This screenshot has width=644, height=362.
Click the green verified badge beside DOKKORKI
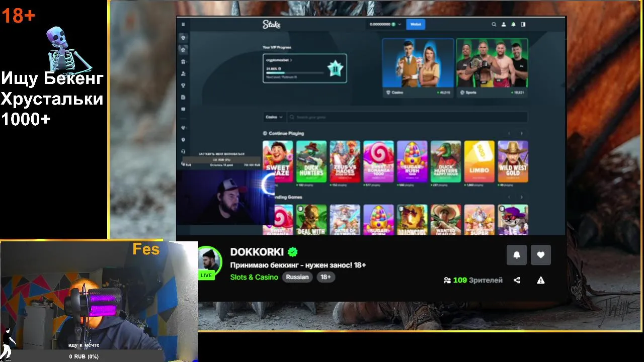click(x=293, y=252)
